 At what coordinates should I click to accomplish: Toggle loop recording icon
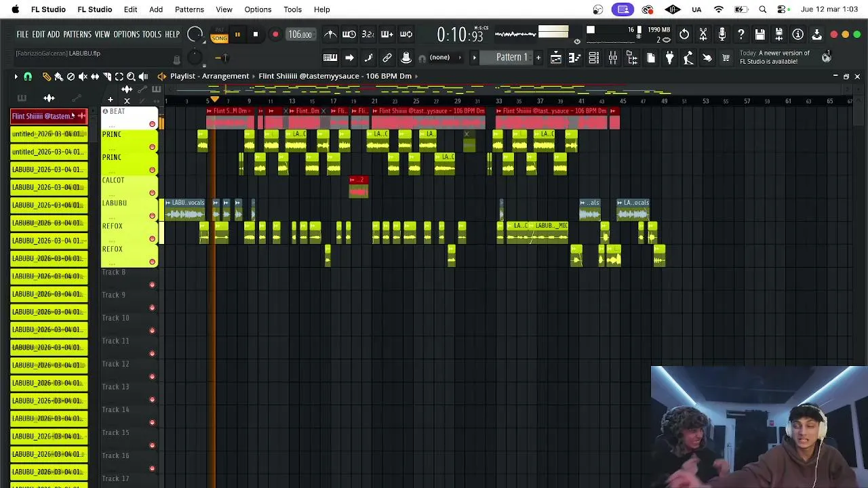406,35
